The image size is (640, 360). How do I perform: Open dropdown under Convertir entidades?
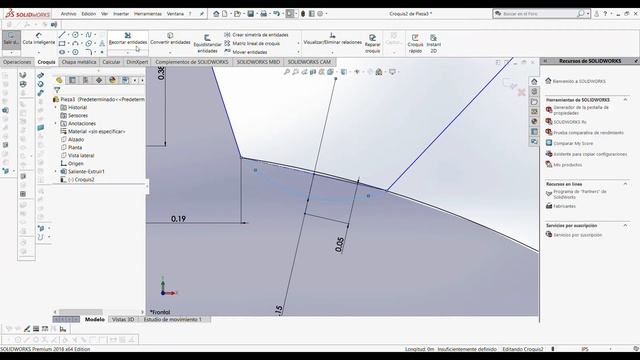[x=170, y=52]
